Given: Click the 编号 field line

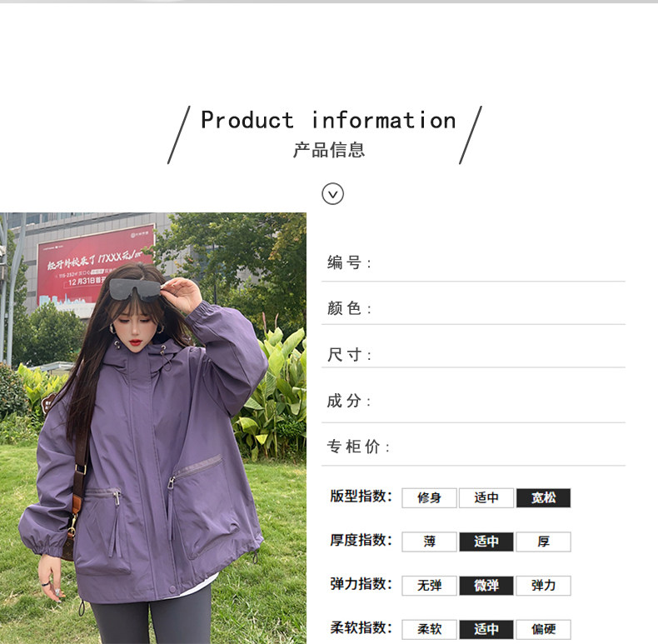Looking at the screenshot, I should pyautogui.click(x=473, y=263).
